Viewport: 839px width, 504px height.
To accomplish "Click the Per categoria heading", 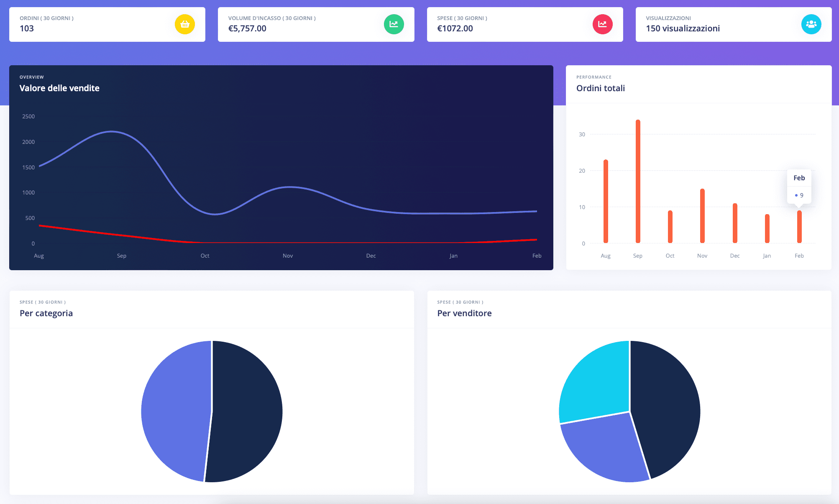I will pos(46,313).
